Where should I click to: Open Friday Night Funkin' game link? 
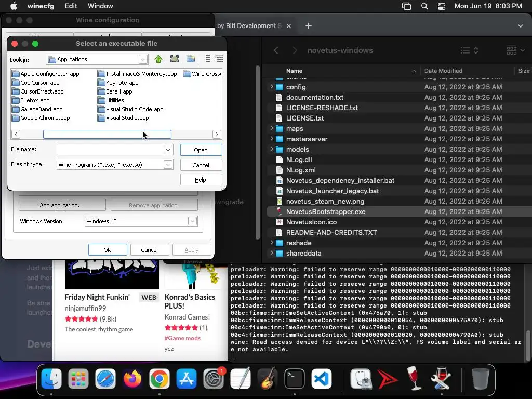point(97,297)
